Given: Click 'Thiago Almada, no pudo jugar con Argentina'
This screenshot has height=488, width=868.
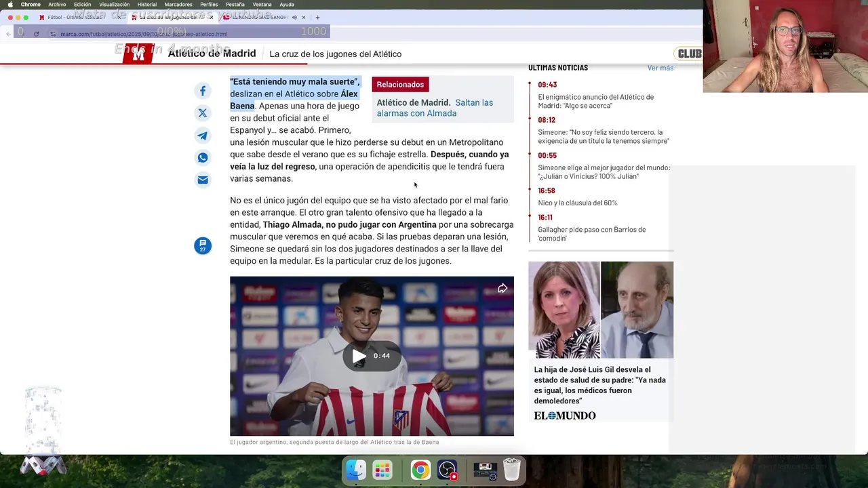Looking at the screenshot, I should click(x=350, y=225).
